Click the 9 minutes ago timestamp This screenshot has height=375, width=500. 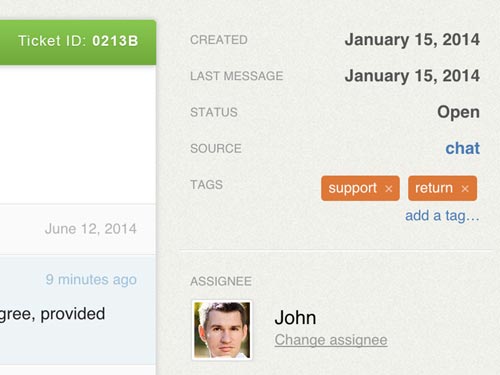click(x=91, y=279)
